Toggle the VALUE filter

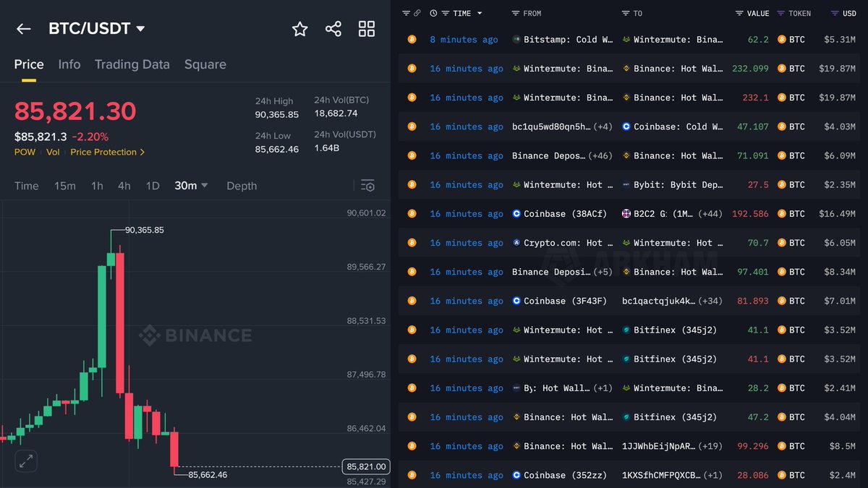739,14
